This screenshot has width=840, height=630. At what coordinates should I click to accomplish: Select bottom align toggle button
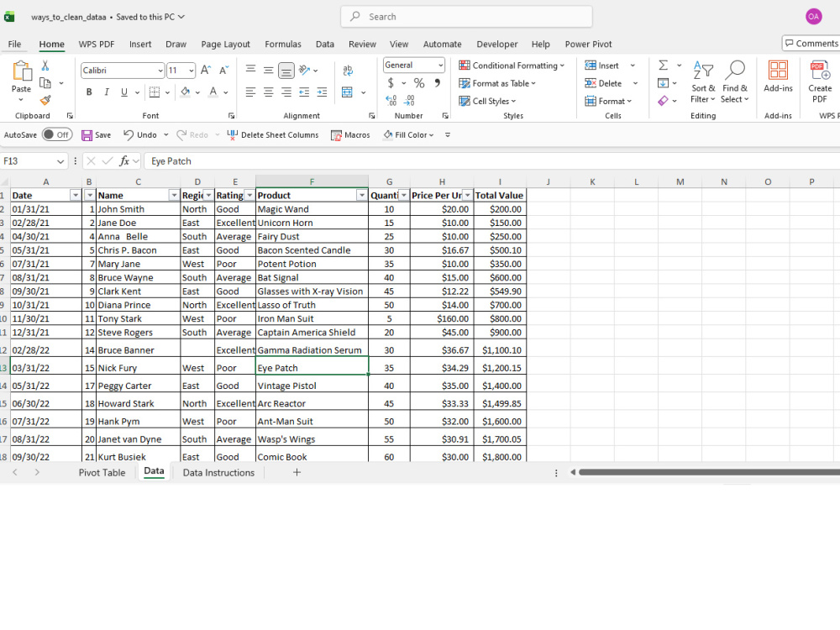[x=286, y=71]
